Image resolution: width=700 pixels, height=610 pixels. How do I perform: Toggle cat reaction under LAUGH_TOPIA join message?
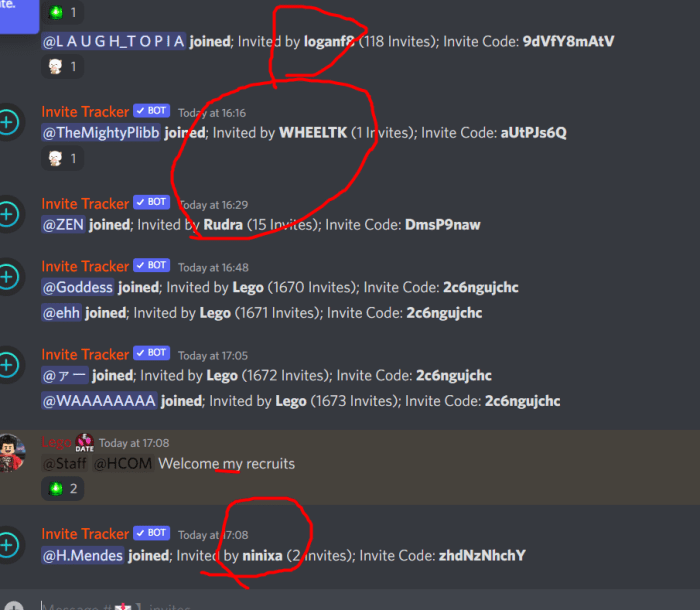pos(62,67)
